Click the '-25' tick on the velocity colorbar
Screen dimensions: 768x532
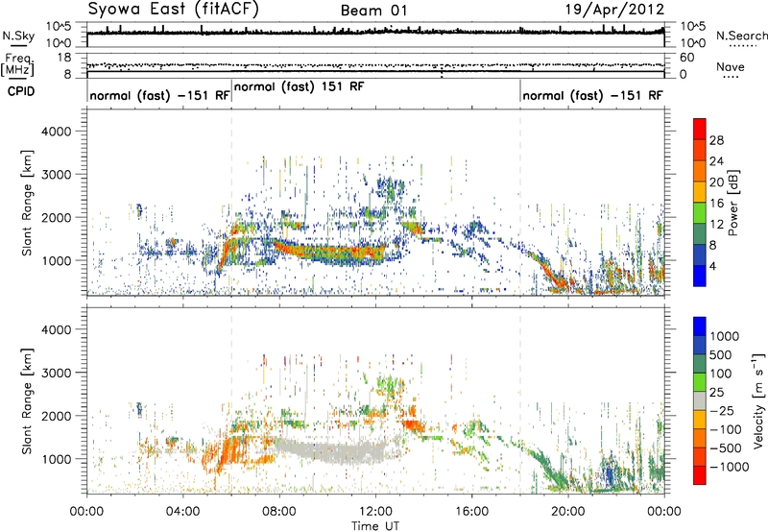click(721, 410)
